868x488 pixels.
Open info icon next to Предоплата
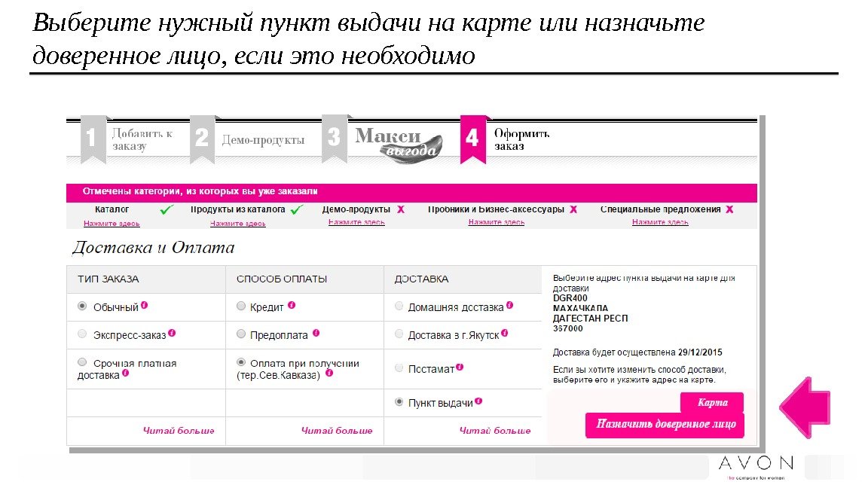tap(316, 333)
